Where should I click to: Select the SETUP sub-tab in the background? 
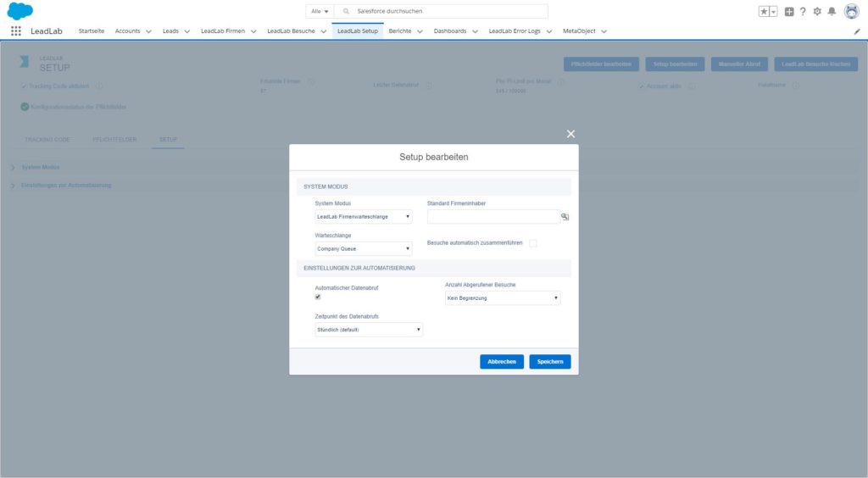pyautogui.click(x=169, y=139)
